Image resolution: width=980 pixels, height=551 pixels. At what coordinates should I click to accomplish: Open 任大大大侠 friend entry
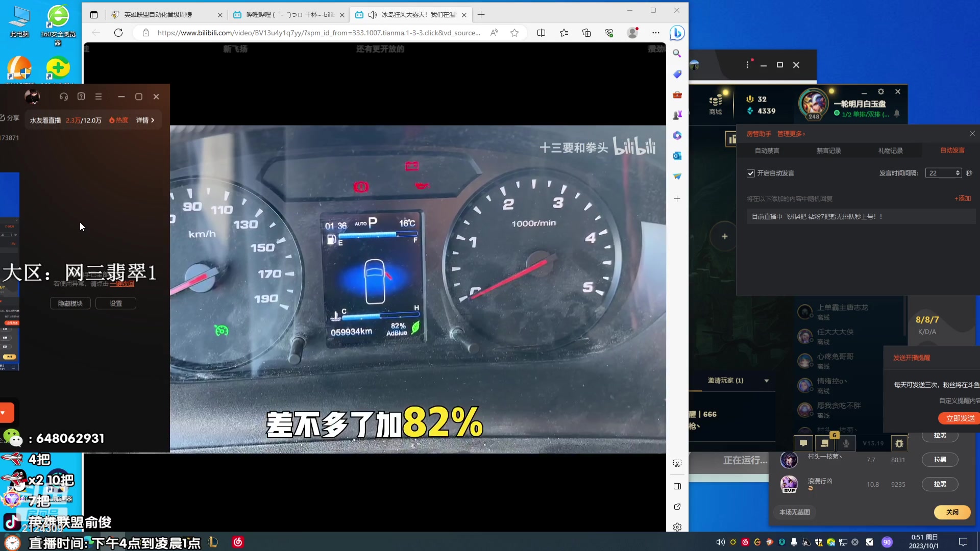click(x=847, y=336)
